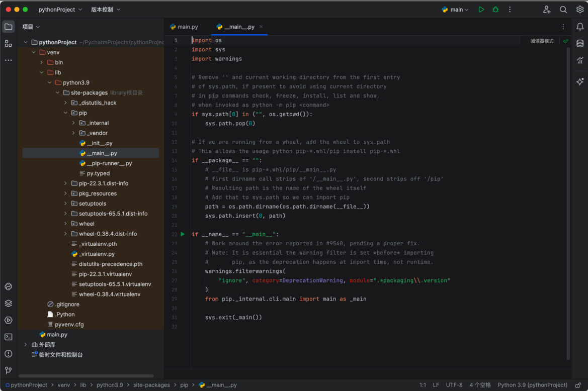This screenshot has height=391, width=588.
Task: Open the Git version control tool window
Action: coord(8,370)
